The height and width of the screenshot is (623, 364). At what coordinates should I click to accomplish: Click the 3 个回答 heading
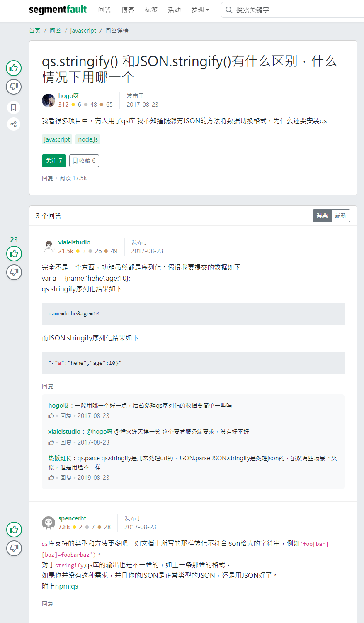coord(49,216)
